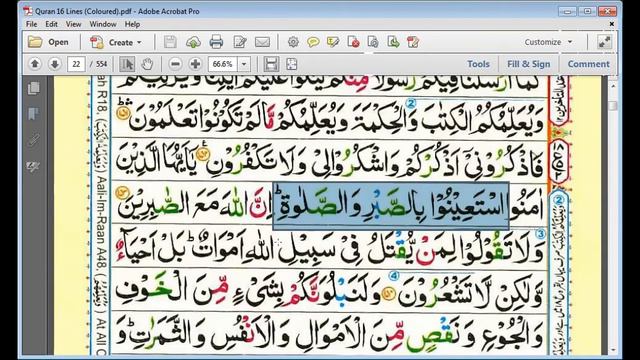The width and height of the screenshot is (640, 360).
Task: Open the File menu
Action: 31,24
